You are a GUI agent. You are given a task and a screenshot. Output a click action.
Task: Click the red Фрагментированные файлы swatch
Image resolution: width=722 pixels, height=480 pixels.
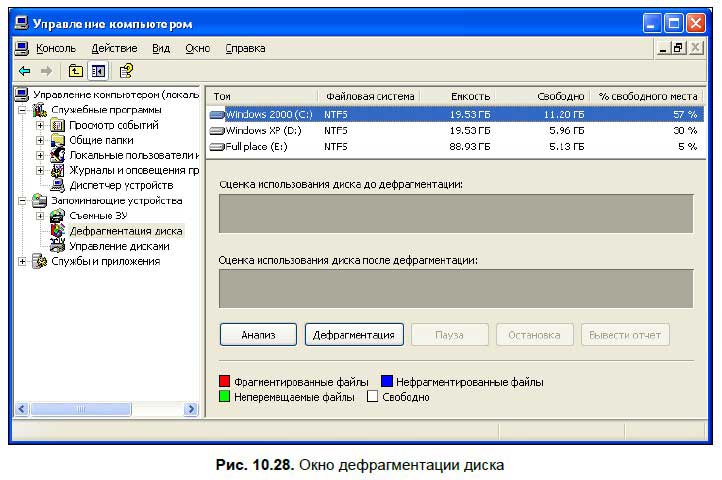[x=224, y=381]
